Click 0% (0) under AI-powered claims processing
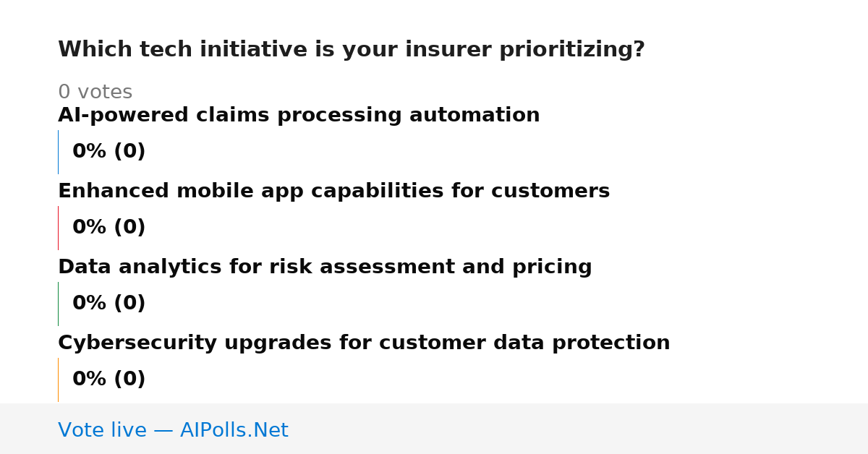This screenshot has height=454, width=868. (x=109, y=152)
